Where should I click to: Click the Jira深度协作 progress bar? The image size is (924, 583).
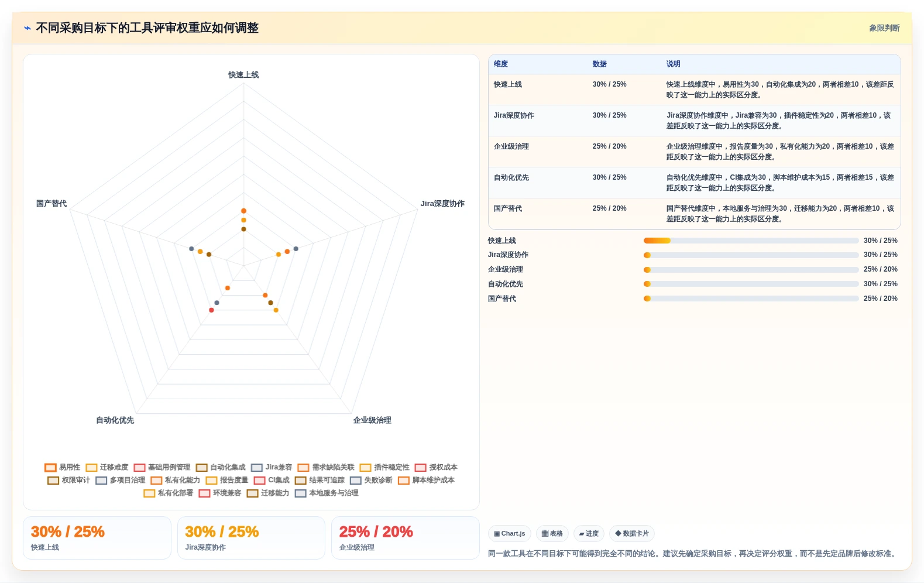click(751, 255)
